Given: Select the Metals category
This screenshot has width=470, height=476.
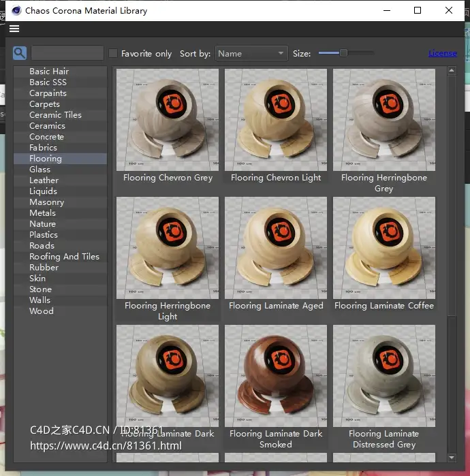Looking at the screenshot, I should [60, 213].
